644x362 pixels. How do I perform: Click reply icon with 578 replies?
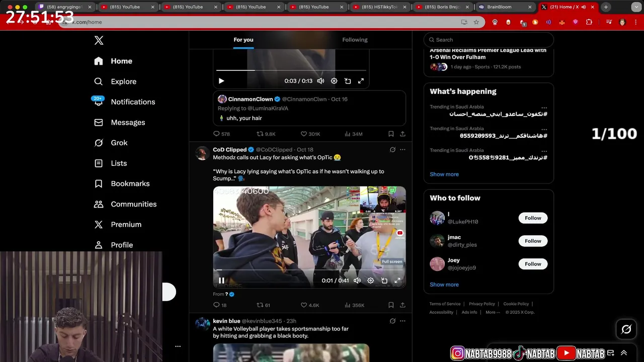click(x=221, y=134)
